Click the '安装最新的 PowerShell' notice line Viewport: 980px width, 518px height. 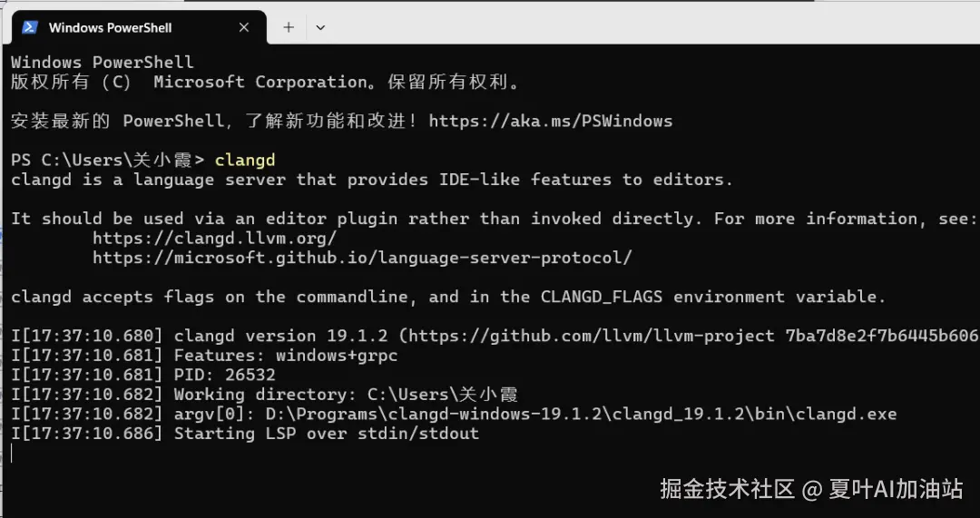342,122
